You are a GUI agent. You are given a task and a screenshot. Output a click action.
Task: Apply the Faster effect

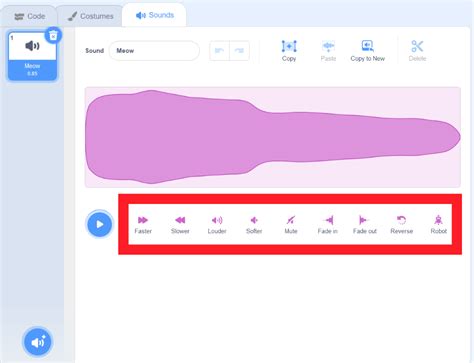coord(143,224)
